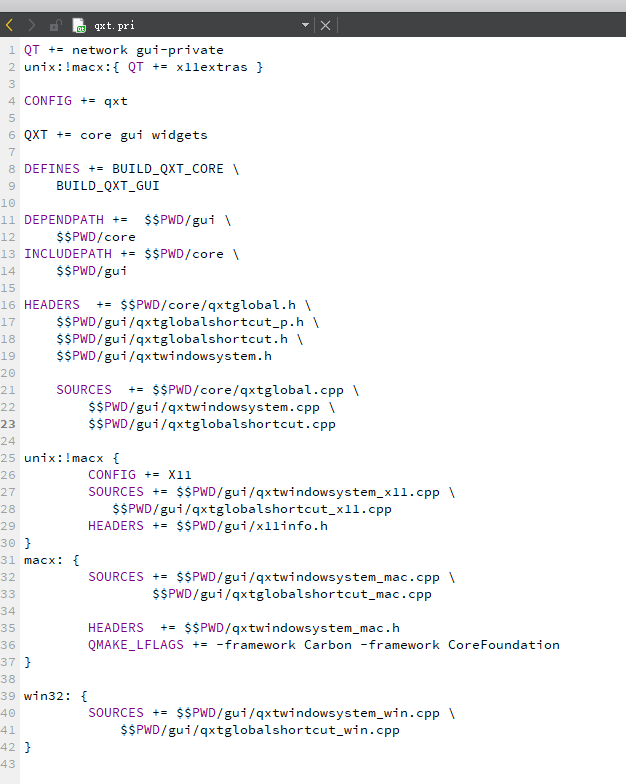The width and height of the screenshot is (626, 784).
Task: Click x11info.h on line 29
Action: (x=292, y=526)
